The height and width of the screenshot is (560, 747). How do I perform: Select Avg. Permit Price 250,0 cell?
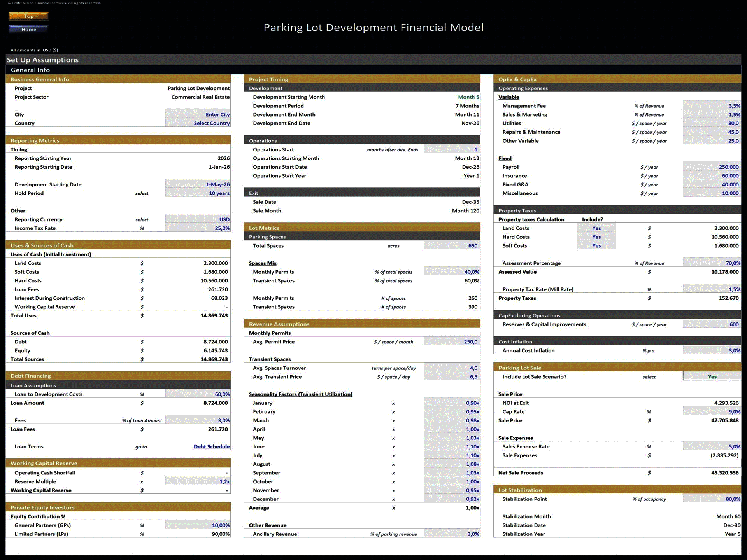(452, 342)
